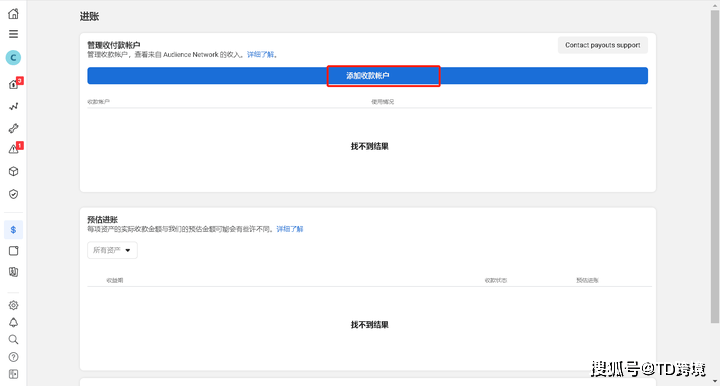This screenshot has height=386, width=720.
Task: Open the warning triangle alerts icon
Action: tap(14, 149)
